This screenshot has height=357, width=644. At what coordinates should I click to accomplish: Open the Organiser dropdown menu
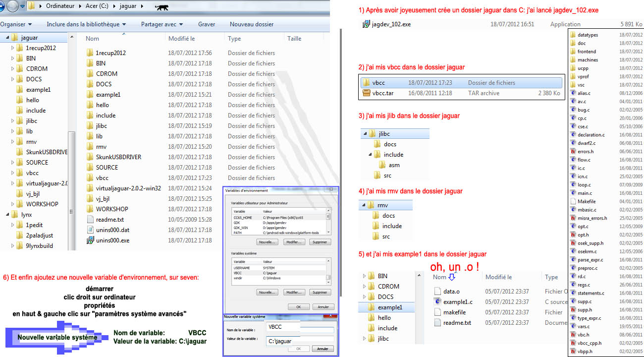(x=16, y=24)
